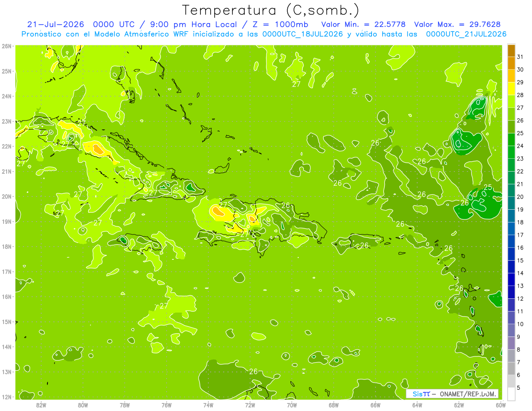The image size is (532, 411).
Task: Click the "24N" latitude axis label
Action: click(6, 96)
